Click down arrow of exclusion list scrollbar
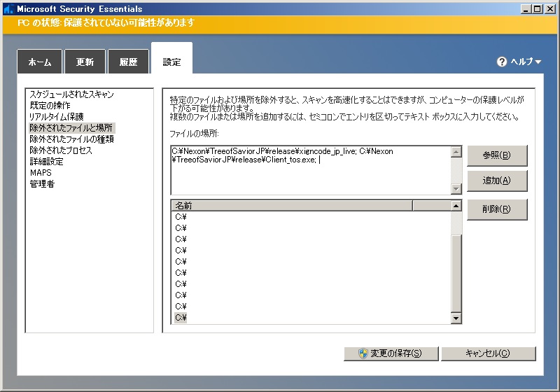Viewport: 560px width, 392px height. tap(456, 318)
